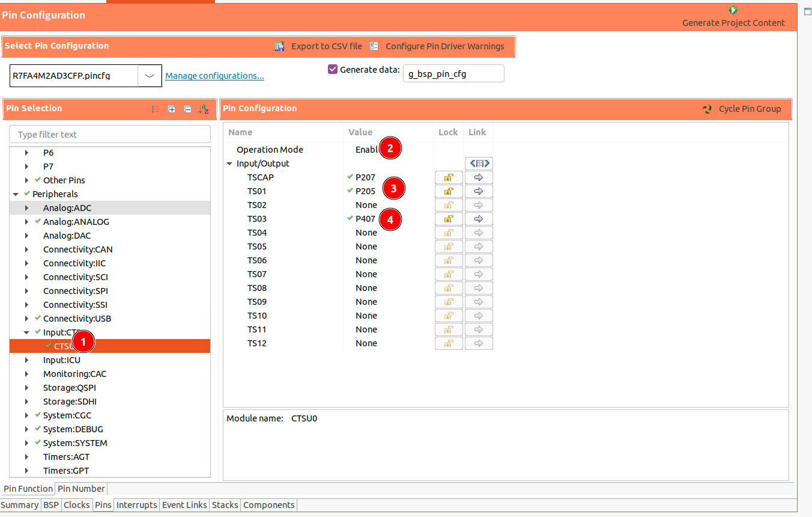Click the restore view icon at the top right
This screenshot has width=812, height=517.
(807, 11)
